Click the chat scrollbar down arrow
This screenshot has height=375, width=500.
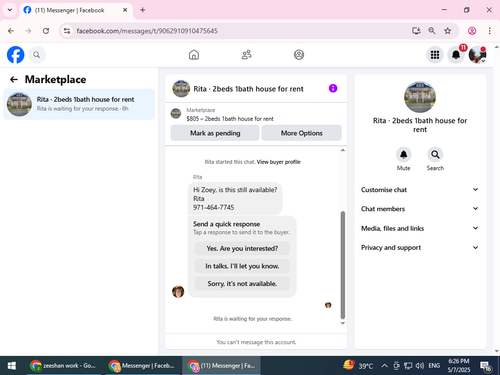click(343, 323)
